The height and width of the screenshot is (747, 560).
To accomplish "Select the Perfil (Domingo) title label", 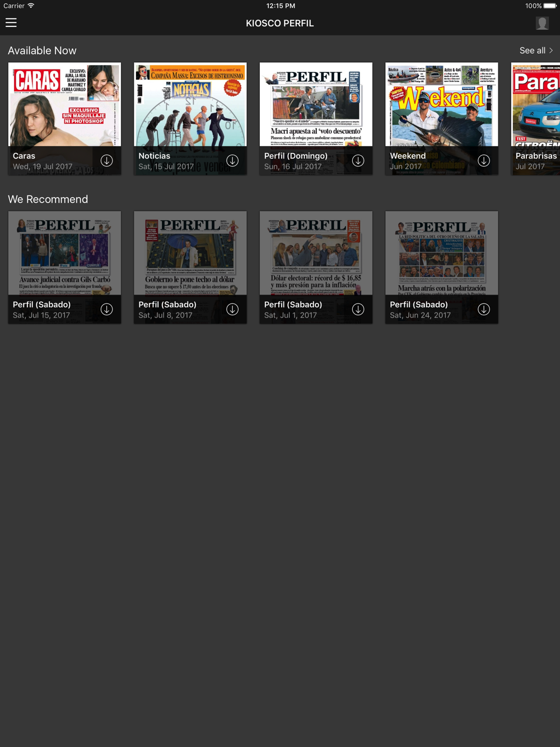I will [296, 156].
